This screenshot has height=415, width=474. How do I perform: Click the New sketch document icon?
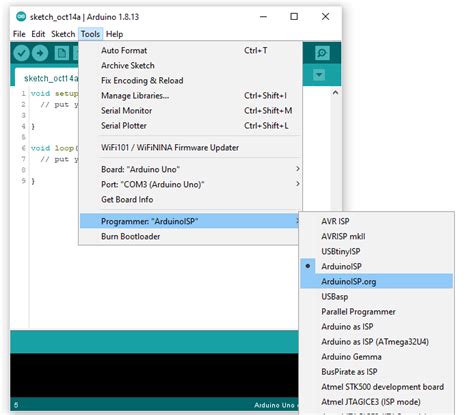pyautogui.click(x=62, y=53)
